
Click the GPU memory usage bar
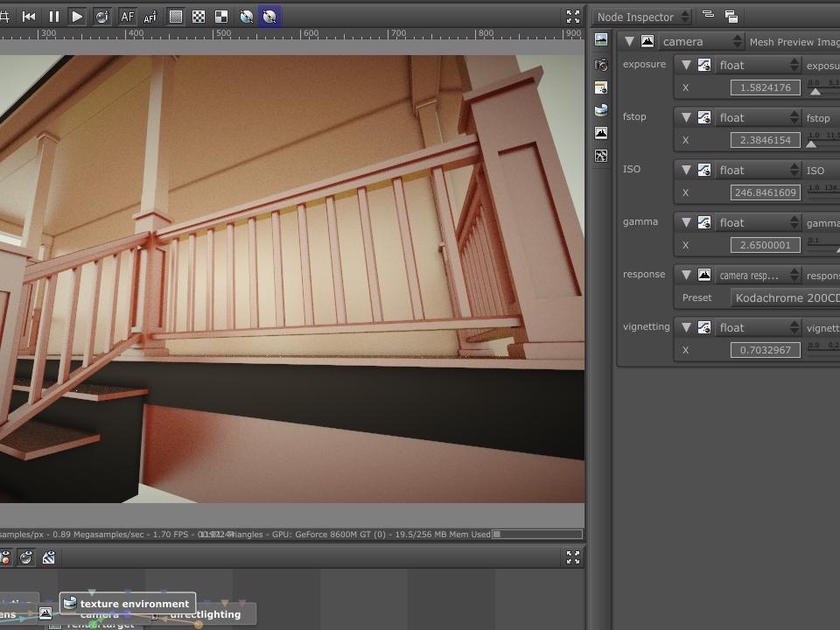coord(536,534)
